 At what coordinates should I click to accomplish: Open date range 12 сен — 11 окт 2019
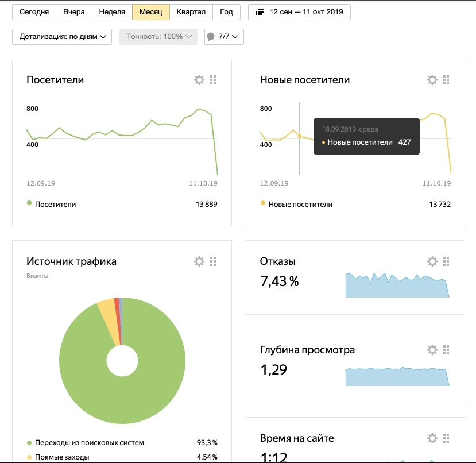[299, 12]
